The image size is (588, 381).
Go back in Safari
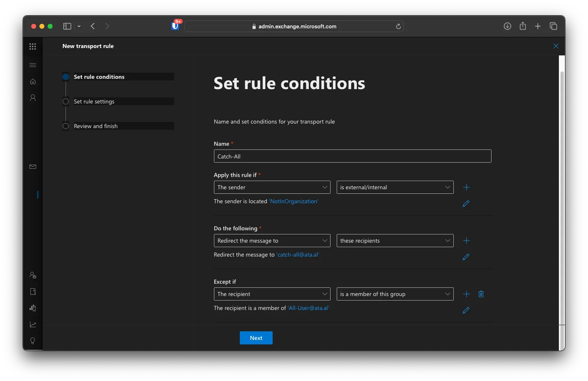pyautogui.click(x=93, y=26)
